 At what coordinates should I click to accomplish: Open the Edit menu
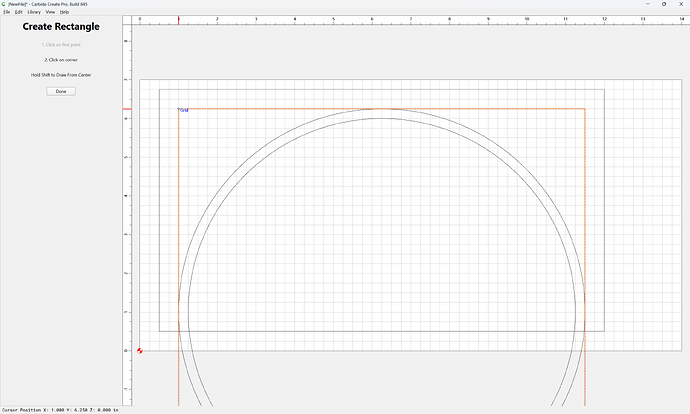(x=18, y=12)
